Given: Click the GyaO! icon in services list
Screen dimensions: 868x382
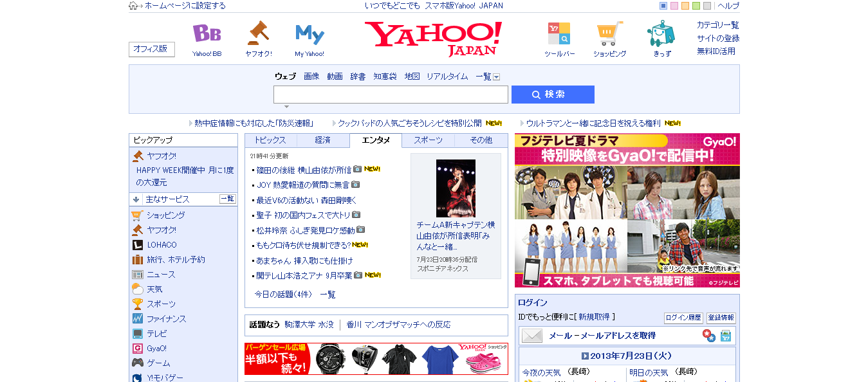Looking at the screenshot, I should pos(137,349).
